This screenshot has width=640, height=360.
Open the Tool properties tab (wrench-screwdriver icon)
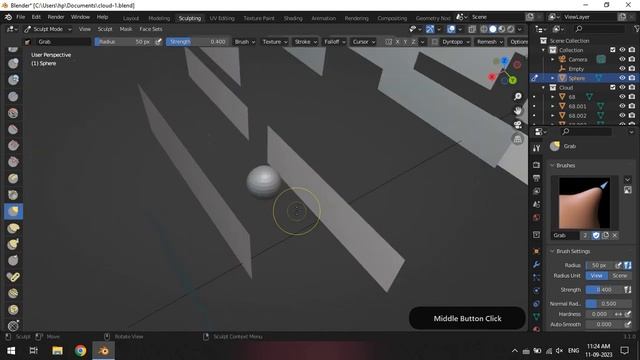click(x=536, y=148)
